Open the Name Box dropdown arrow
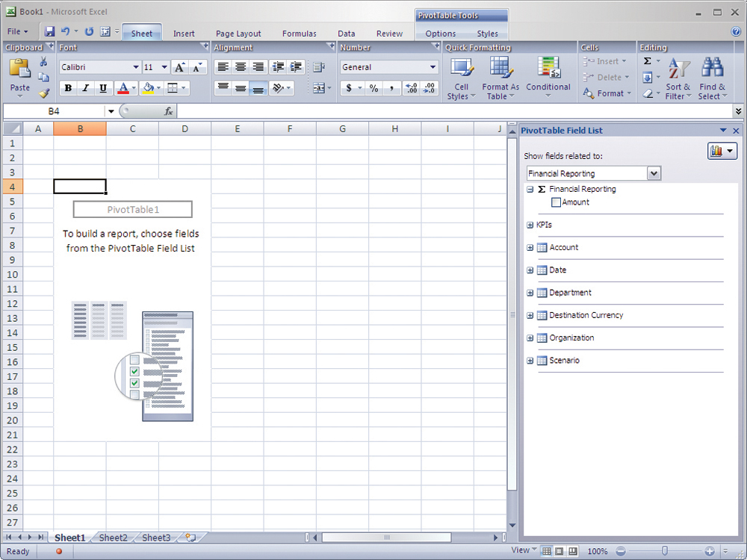747x560 pixels. 111,111
